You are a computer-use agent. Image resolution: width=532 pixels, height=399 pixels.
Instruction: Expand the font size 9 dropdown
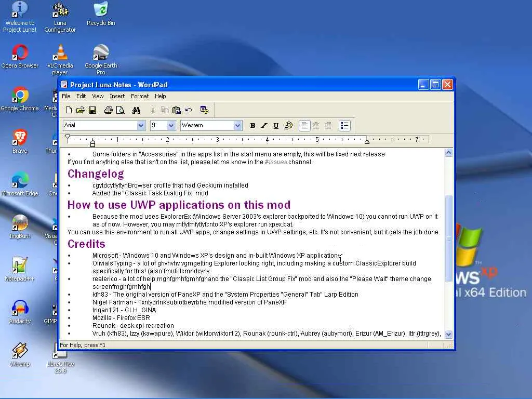coord(171,126)
